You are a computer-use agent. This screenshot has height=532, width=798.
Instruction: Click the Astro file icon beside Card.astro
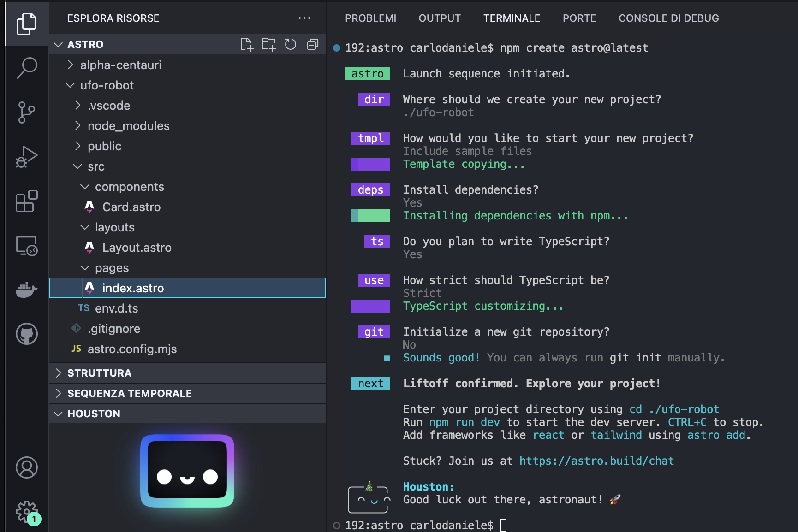click(x=89, y=207)
